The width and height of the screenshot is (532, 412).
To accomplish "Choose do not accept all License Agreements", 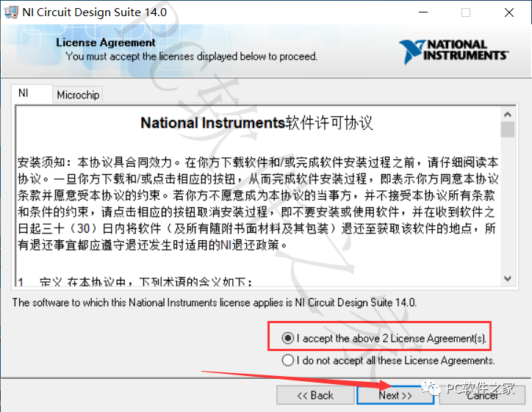I will (x=388, y=360).
